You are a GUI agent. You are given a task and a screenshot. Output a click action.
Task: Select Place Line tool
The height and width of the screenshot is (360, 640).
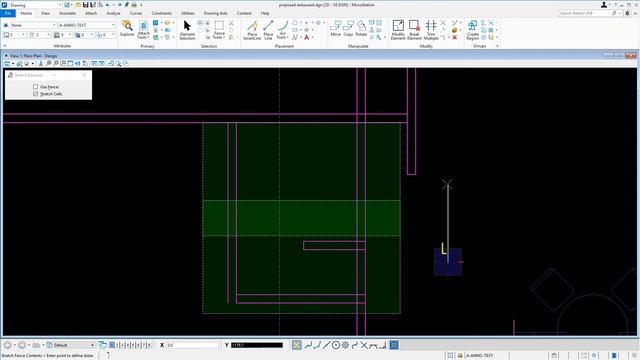coord(268,30)
